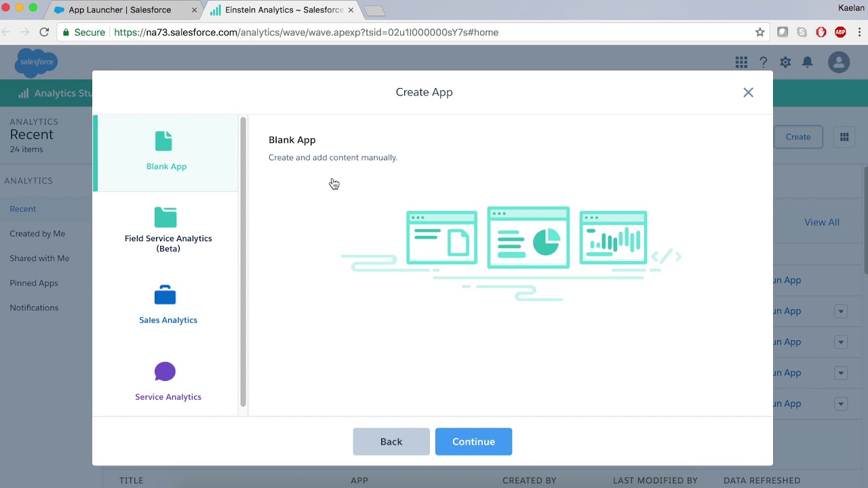Switch to the Einstein Analytics browser tab

(285, 10)
